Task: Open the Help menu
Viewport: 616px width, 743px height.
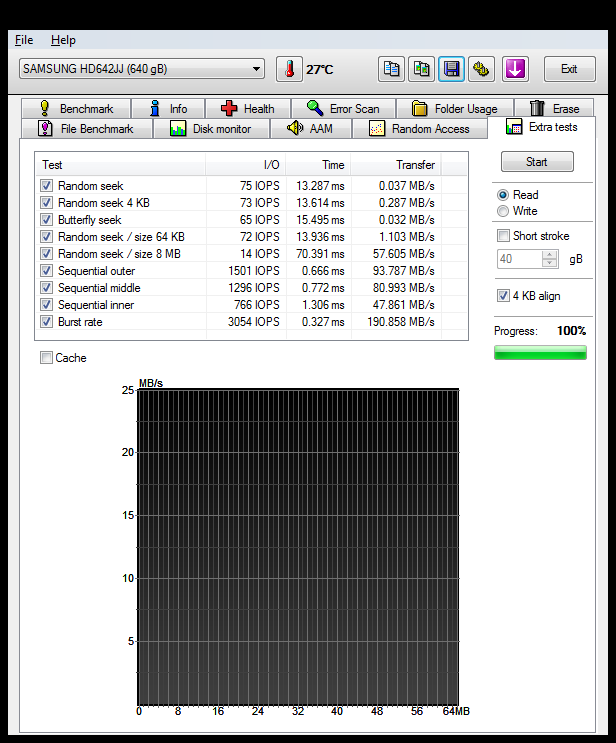Action: 63,40
